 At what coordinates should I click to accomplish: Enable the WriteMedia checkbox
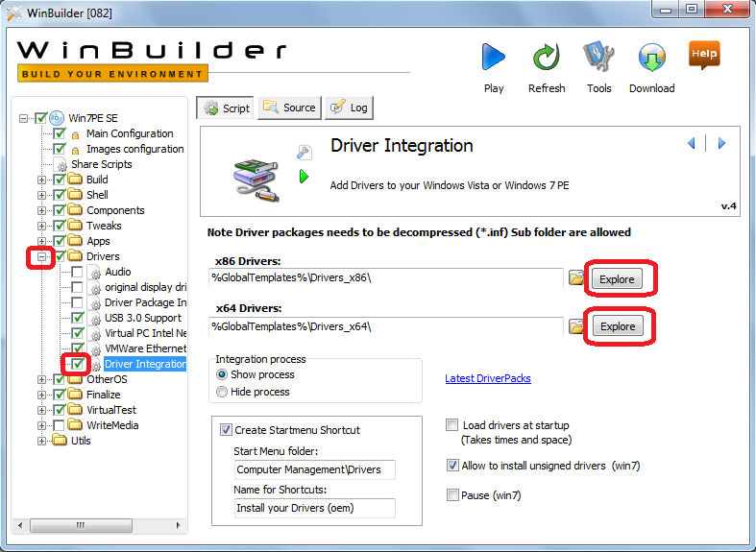(59, 425)
